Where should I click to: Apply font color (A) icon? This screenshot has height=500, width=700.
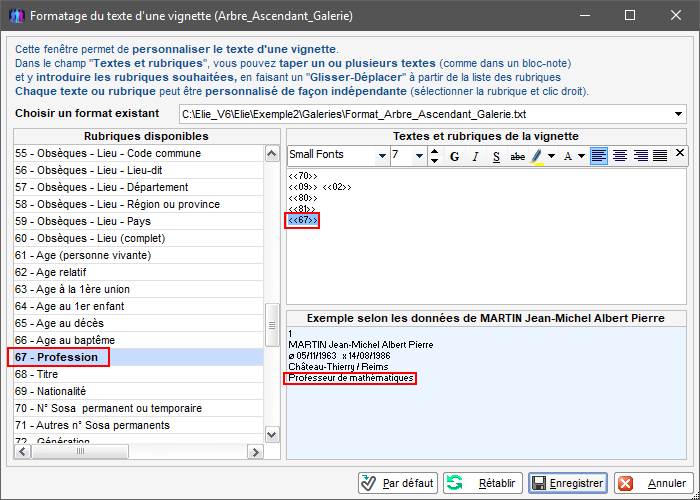[568, 156]
